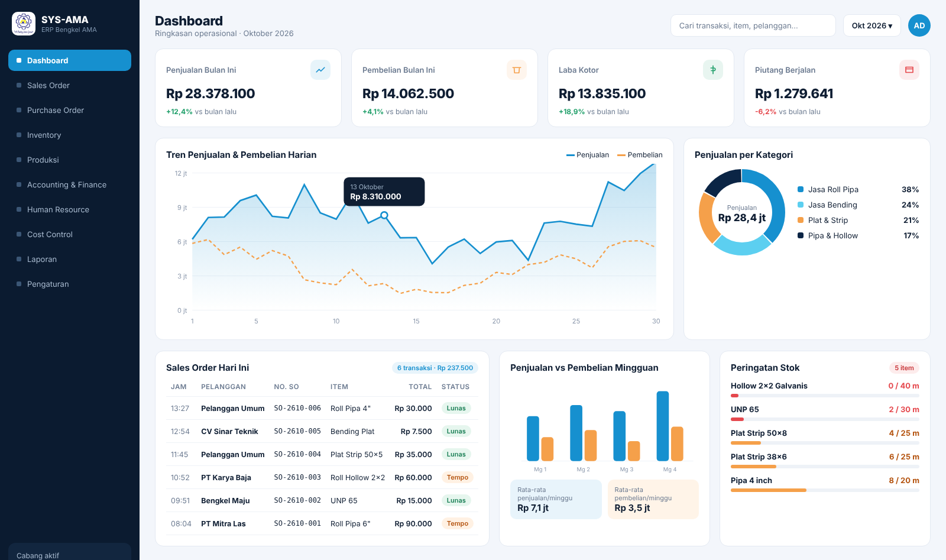
Task: Click the card icon on Piutang Berjalan card
Action: click(x=909, y=70)
